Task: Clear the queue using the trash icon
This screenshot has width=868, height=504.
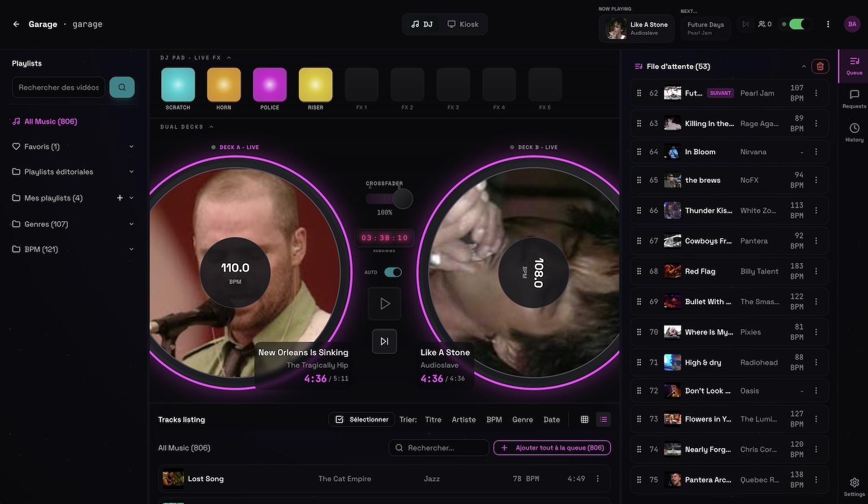Action: (820, 66)
